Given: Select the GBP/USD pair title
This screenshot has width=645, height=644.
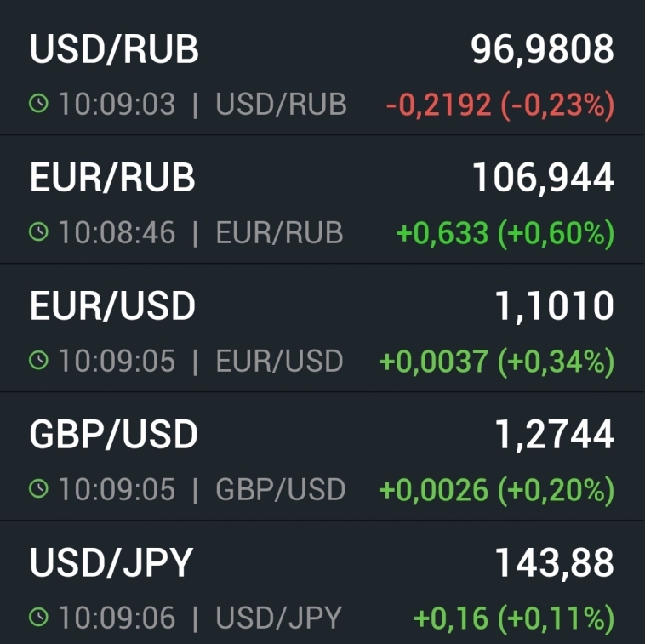Looking at the screenshot, I should click(x=113, y=436).
